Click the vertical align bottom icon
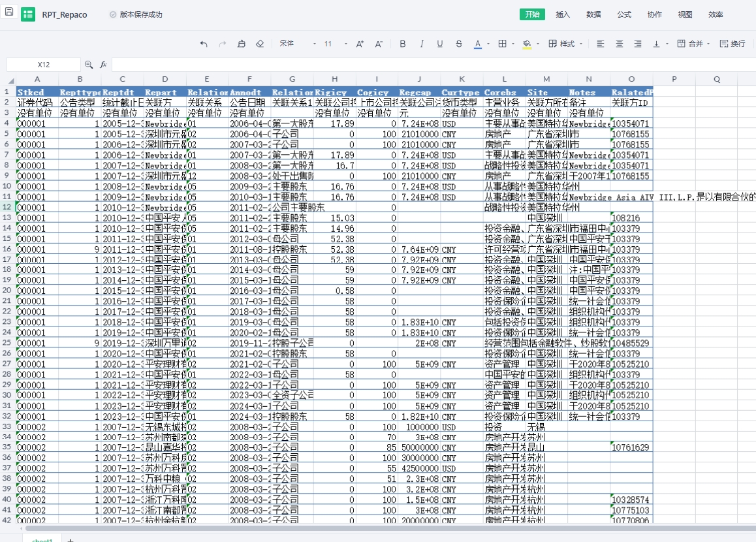The width and height of the screenshot is (756, 542). click(656, 44)
